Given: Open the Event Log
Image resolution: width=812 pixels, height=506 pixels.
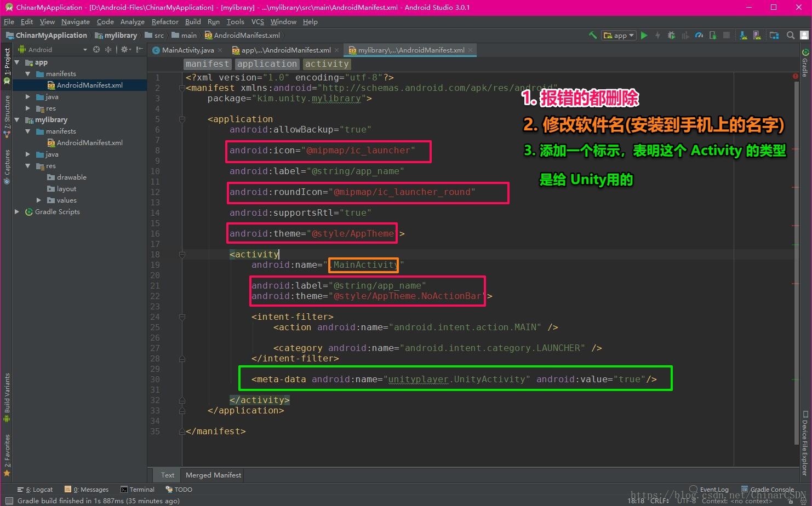Looking at the screenshot, I should tap(709, 490).
